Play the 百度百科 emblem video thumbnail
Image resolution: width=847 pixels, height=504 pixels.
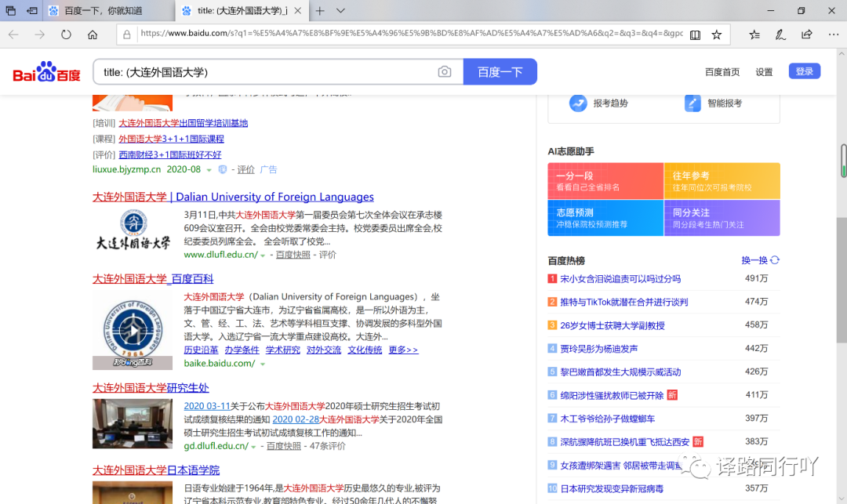click(133, 330)
